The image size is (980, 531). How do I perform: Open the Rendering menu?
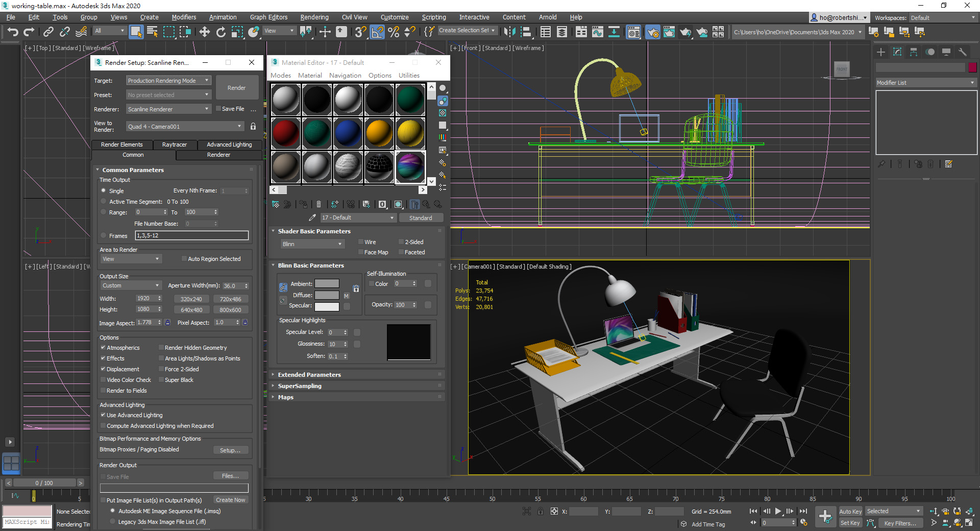point(314,17)
